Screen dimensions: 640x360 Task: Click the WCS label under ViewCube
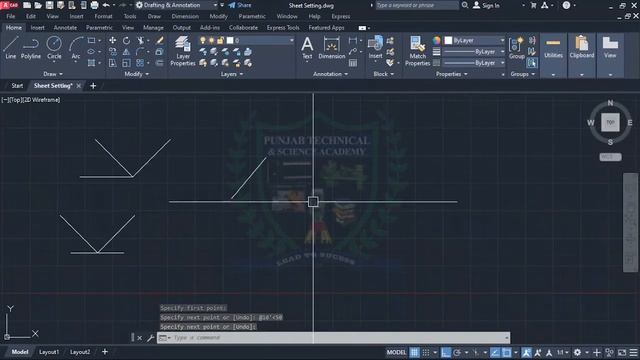(610, 157)
